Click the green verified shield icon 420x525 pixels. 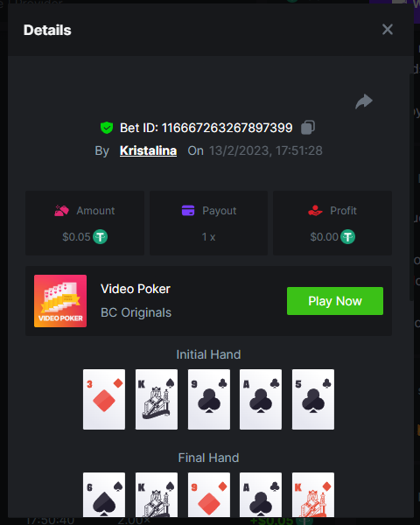107,128
